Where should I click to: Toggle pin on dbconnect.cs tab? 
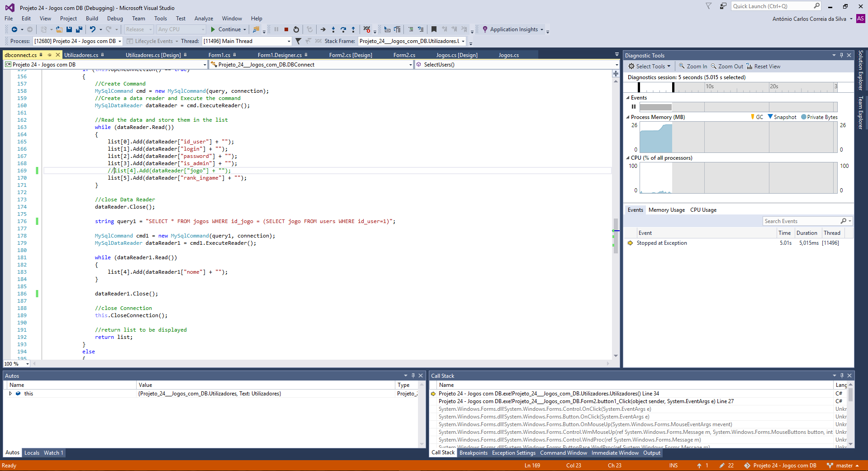(49, 55)
